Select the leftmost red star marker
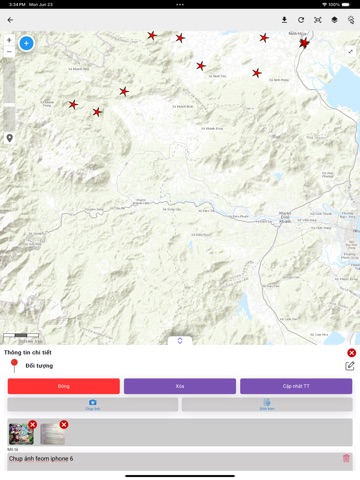 click(x=73, y=105)
